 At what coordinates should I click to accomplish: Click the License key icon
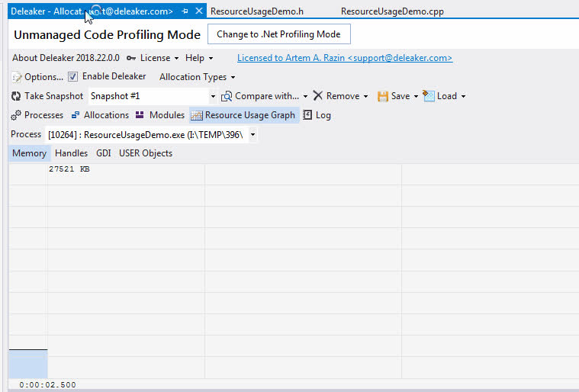pos(130,58)
